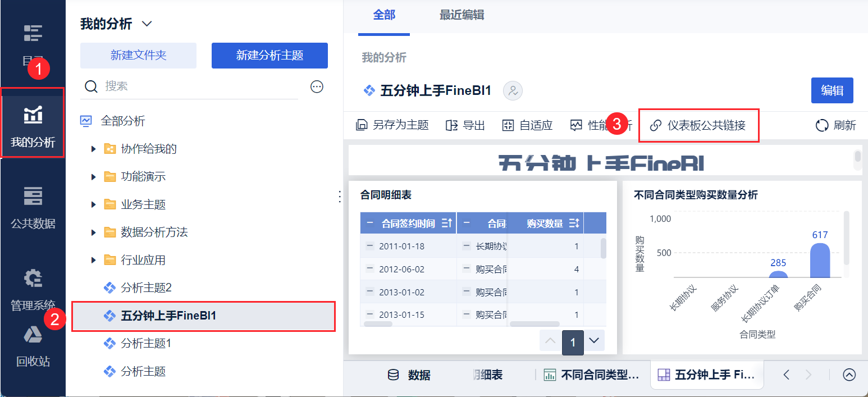Open 分析主题2 in the tree

(146, 288)
